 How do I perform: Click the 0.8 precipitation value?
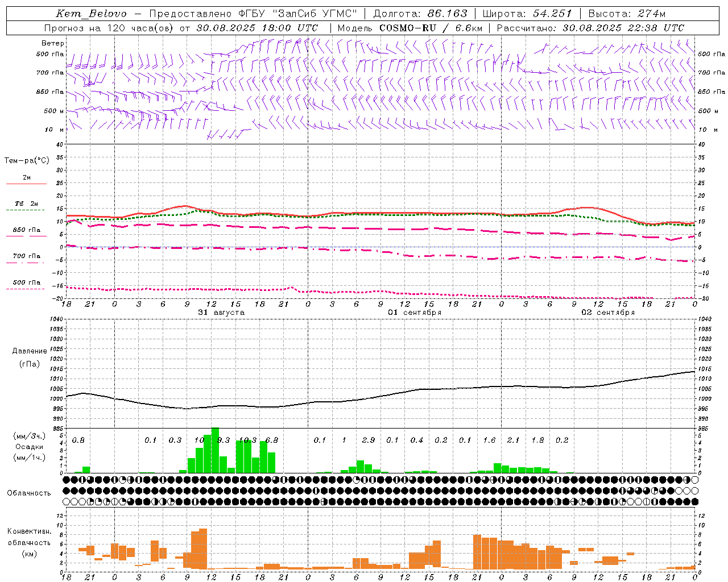(78, 440)
